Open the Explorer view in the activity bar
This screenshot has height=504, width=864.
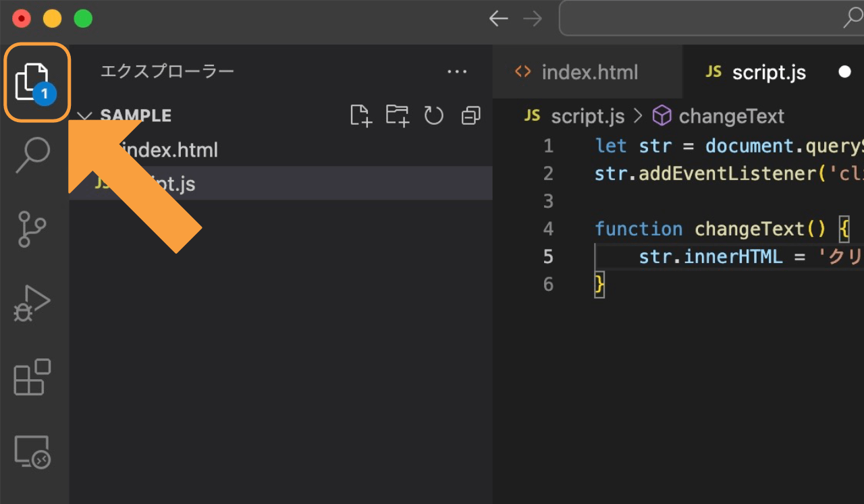click(36, 81)
